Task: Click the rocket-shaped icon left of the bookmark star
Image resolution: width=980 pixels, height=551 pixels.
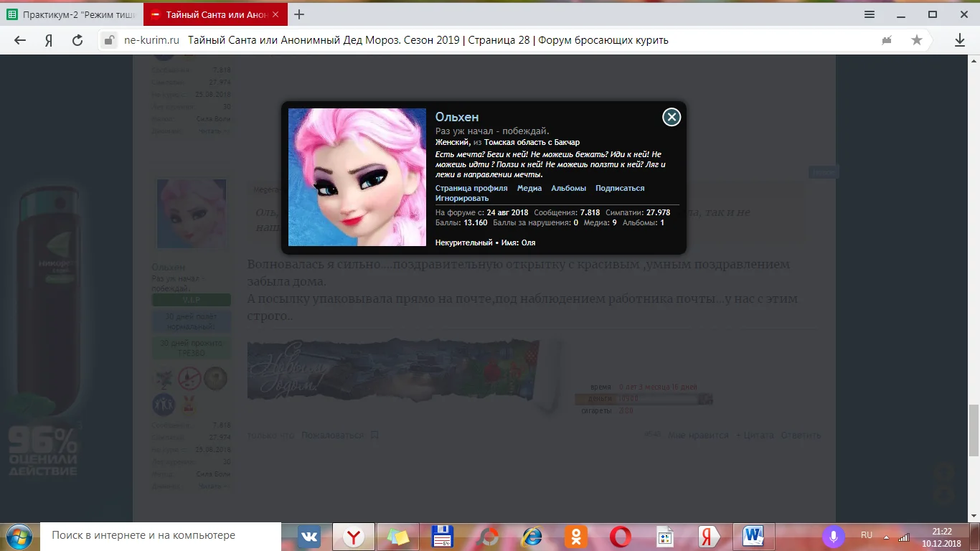Action: (x=887, y=40)
